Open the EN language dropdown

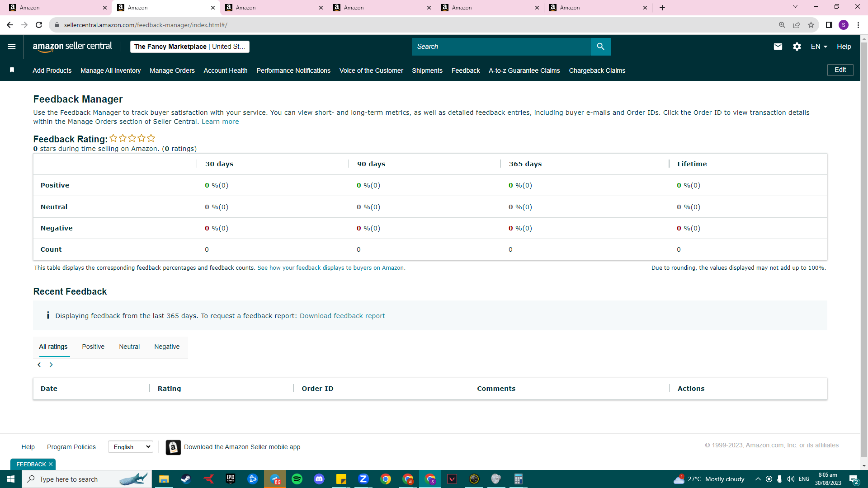coord(819,47)
